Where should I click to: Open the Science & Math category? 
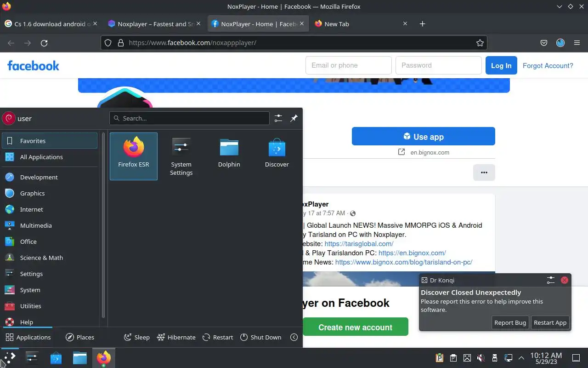(50, 258)
